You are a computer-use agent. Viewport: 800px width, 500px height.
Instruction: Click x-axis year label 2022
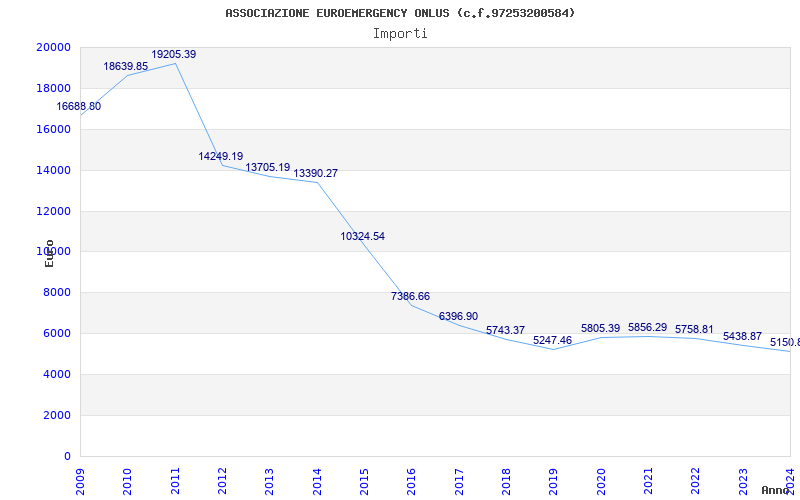(696, 480)
